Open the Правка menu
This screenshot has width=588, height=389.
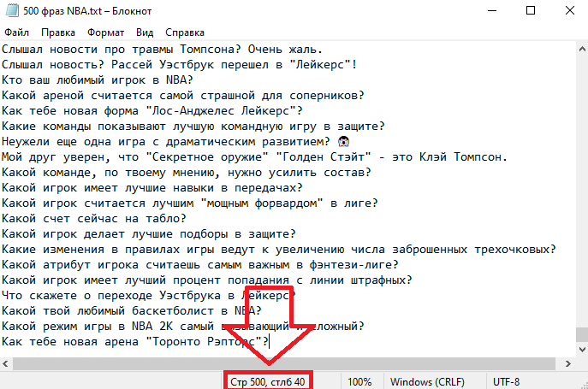[x=57, y=32]
